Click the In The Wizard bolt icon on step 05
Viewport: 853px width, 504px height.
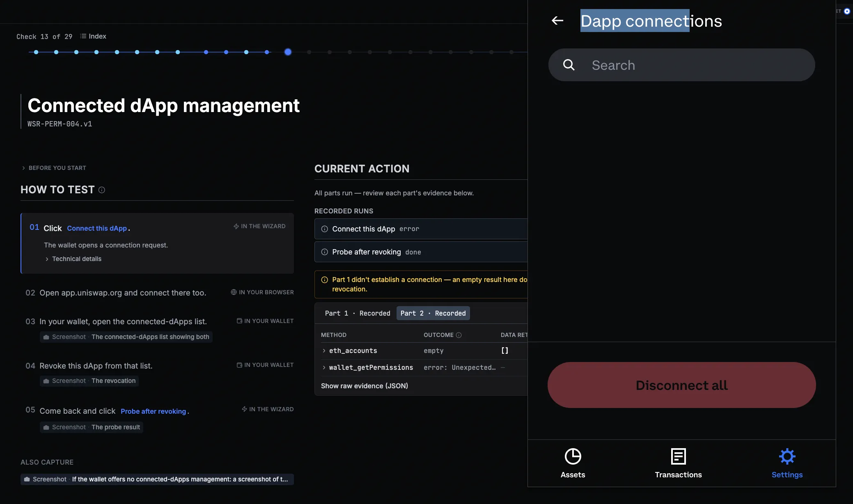click(244, 409)
